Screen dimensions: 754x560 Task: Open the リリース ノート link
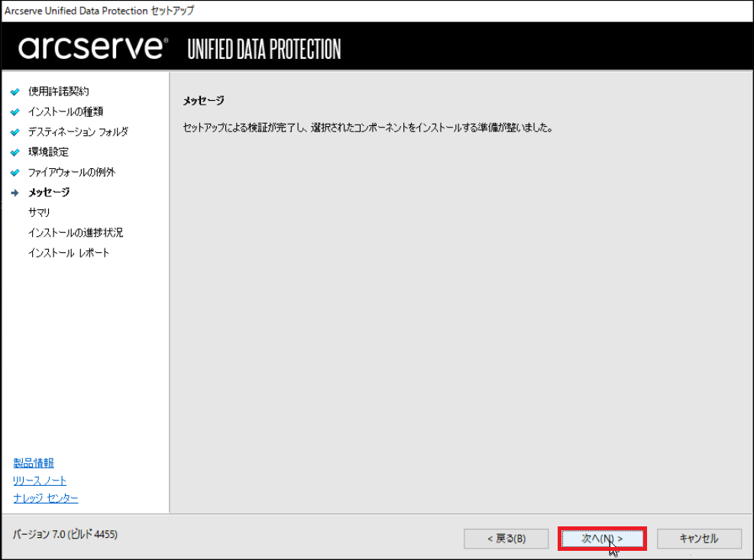point(40,481)
